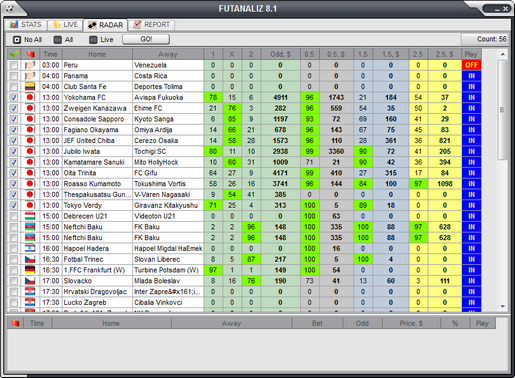Click the 3360 value in Jubilo Iwata row
The height and width of the screenshot is (378, 515).
pos(336,151)
